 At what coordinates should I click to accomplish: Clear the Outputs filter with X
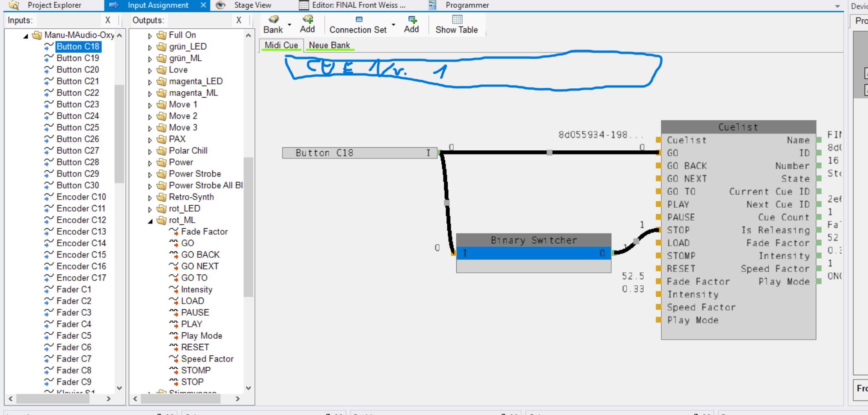point(239,20)
